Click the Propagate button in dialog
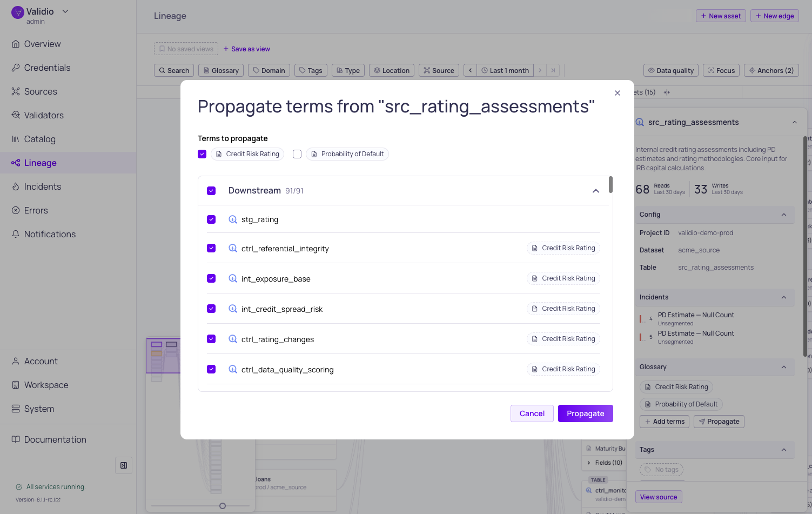 pos(586,413)
